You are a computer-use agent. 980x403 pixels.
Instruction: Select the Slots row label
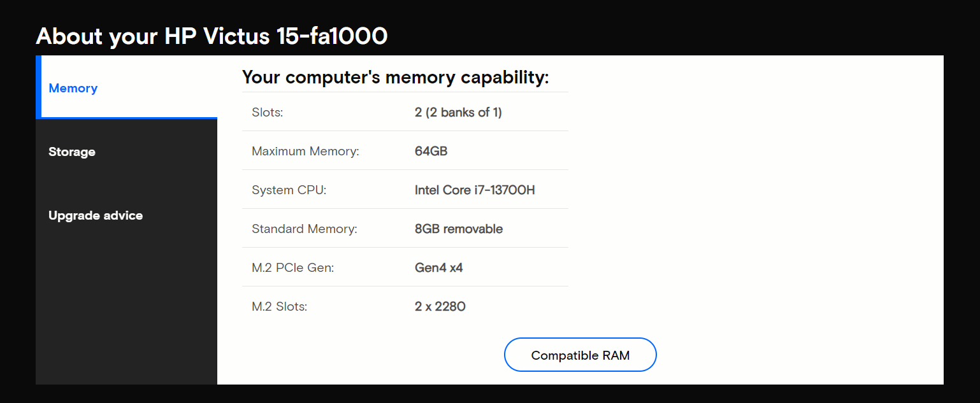[x=267, y=113]
